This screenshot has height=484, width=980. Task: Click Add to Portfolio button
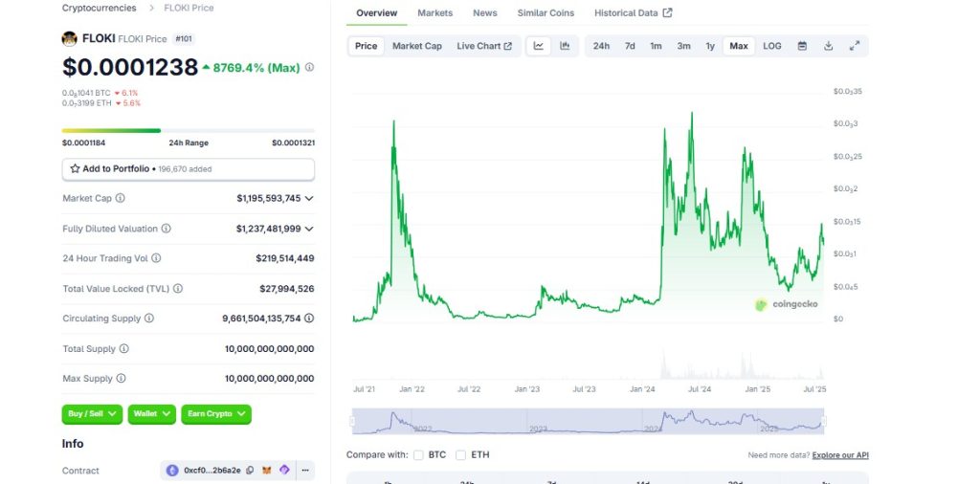[189, 169]
